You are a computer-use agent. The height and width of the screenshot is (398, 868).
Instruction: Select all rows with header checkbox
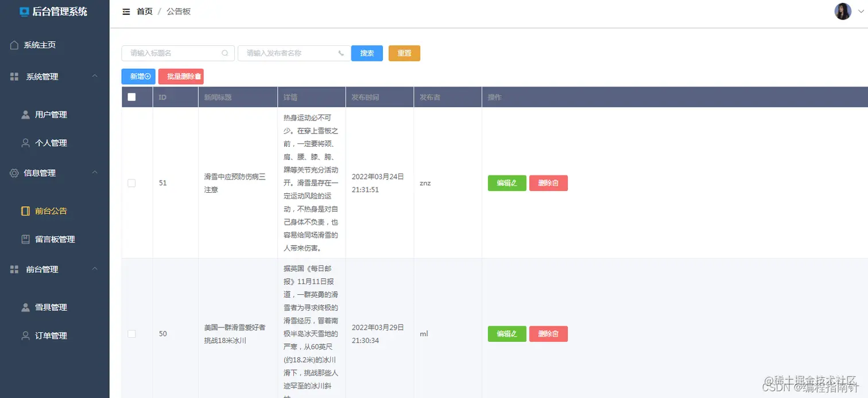pos(131,97)
